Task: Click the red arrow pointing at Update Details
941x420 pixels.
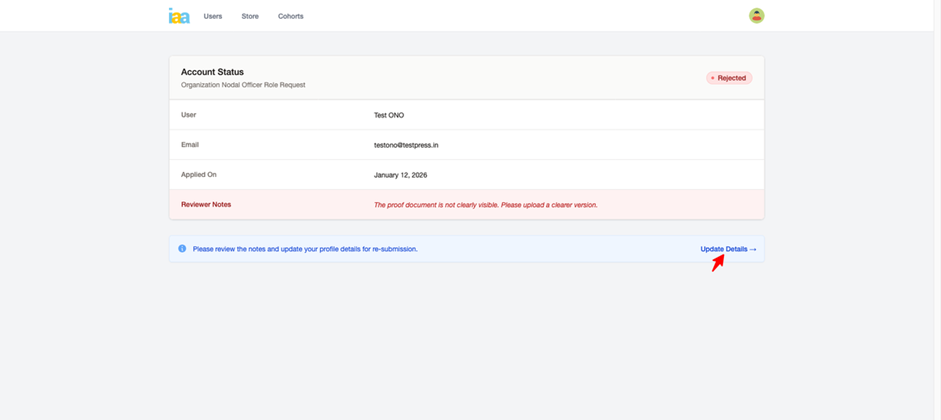Action: coord(718,264)
